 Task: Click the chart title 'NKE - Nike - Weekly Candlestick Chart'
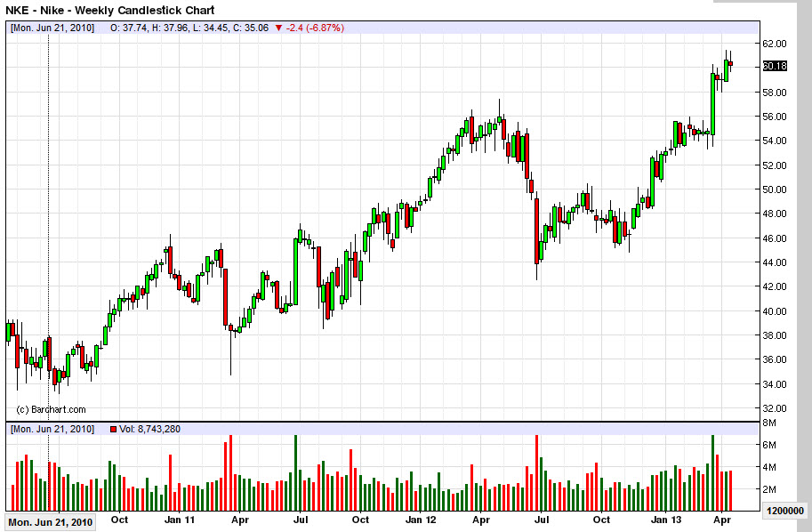tap(109, 10)
